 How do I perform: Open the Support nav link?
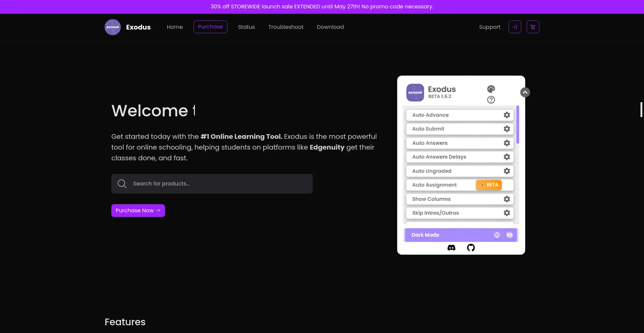pyautogui.click(x=490, y=27)
